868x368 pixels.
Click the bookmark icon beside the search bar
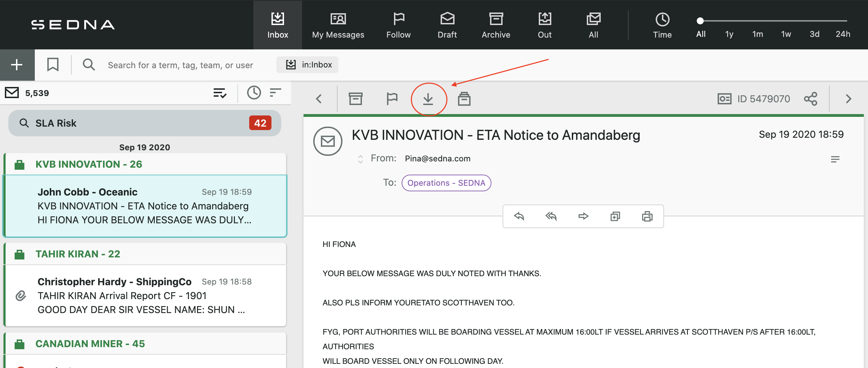coord(53,64)
